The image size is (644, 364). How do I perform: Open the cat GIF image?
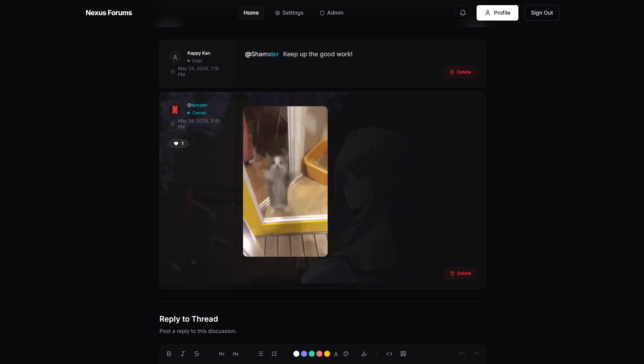285,181
